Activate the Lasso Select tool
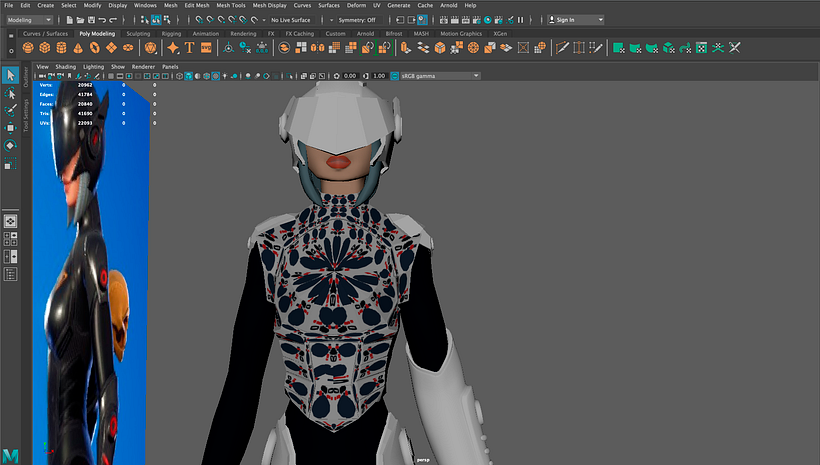The height and width of the screenshot is (465, 820). [x=10, y=93]
